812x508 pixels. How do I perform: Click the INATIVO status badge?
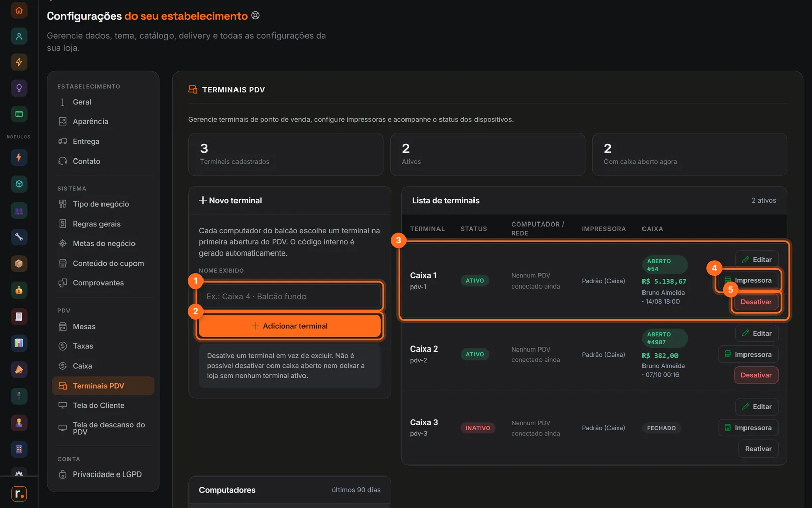pyautogui.click(x=478, y=428)
